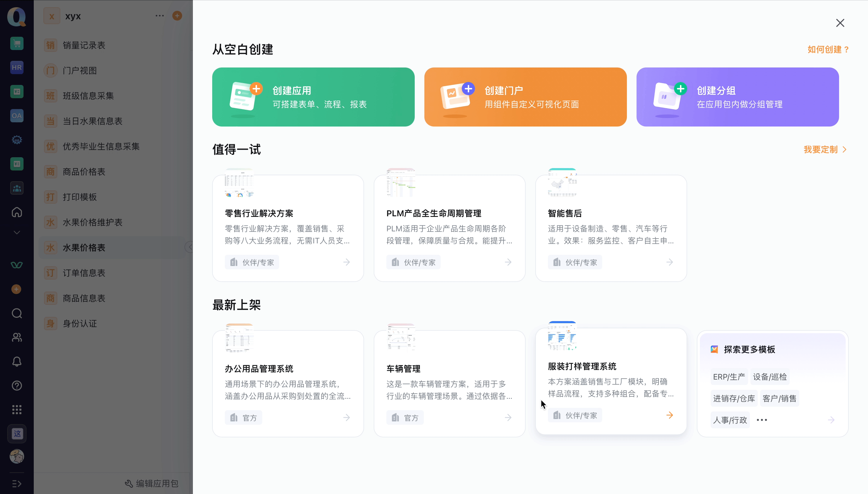
Task: Open the 优秀毕业生信息采集 item in sidebar
Action: (x=112, y=147)
